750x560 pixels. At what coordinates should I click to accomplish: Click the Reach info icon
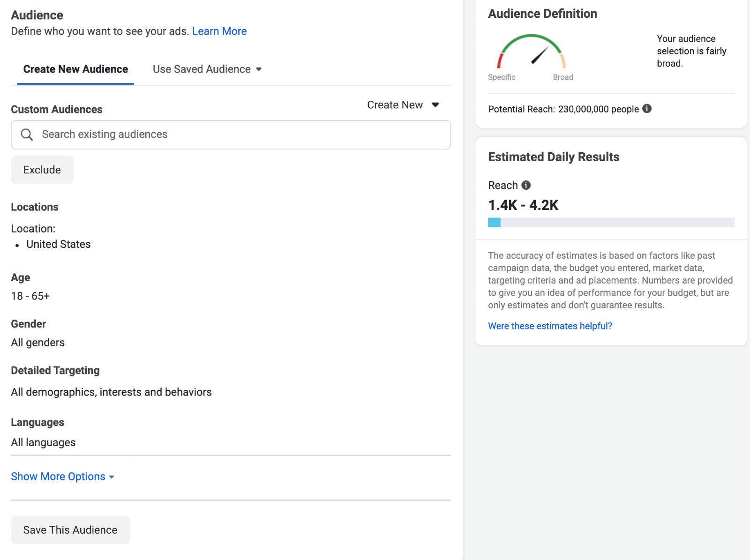[x=526, y=185]
